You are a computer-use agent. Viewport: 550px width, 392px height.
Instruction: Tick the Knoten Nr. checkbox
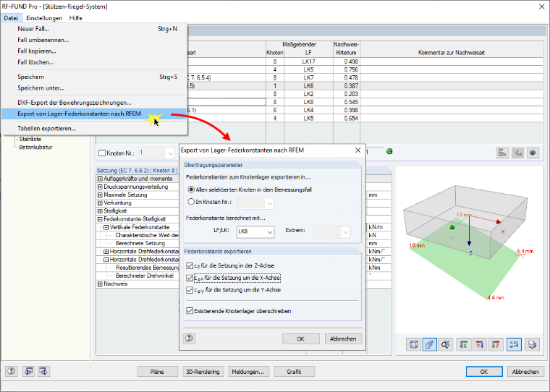[102, 153]
